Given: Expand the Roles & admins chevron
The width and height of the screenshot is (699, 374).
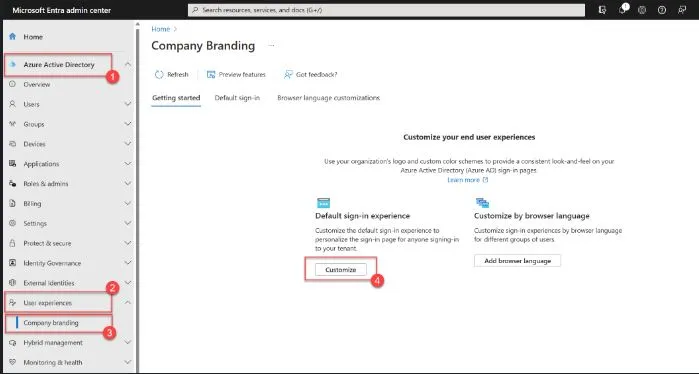Looking at the screenshot, I should pos(128,184).
